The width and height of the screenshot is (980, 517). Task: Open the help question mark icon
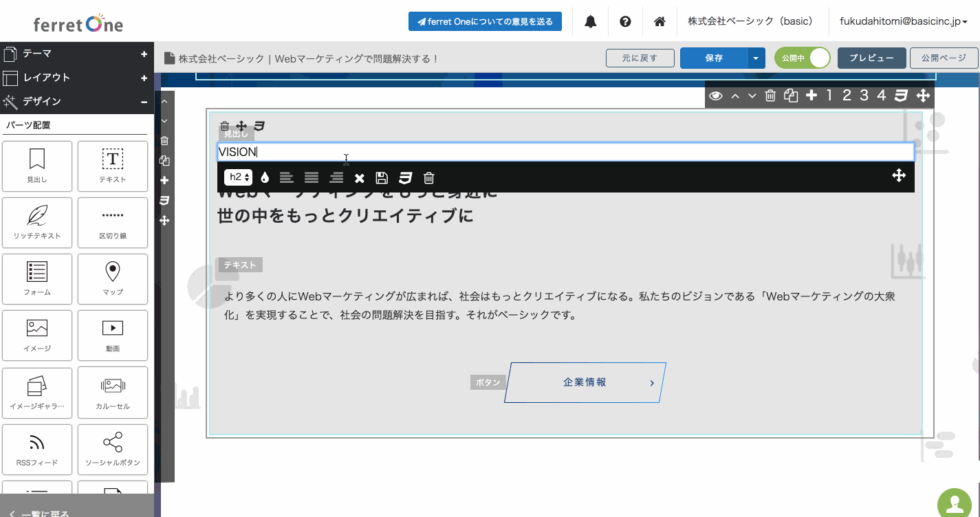coord(625,21)
